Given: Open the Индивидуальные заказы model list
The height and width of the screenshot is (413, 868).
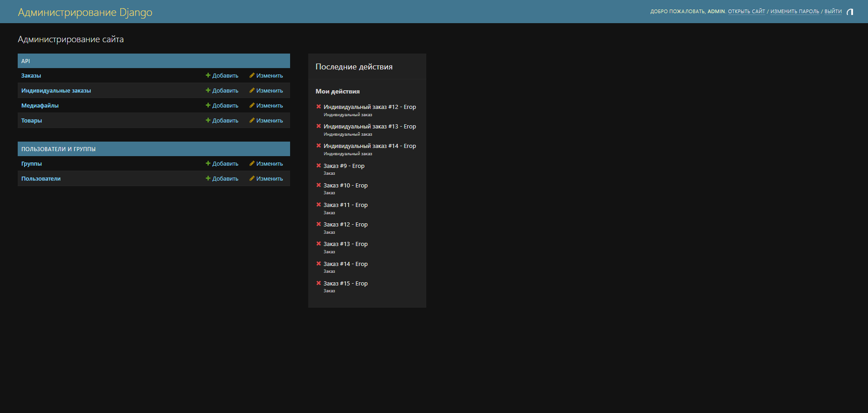Looking at the screenshot, I should click(56, 91).
